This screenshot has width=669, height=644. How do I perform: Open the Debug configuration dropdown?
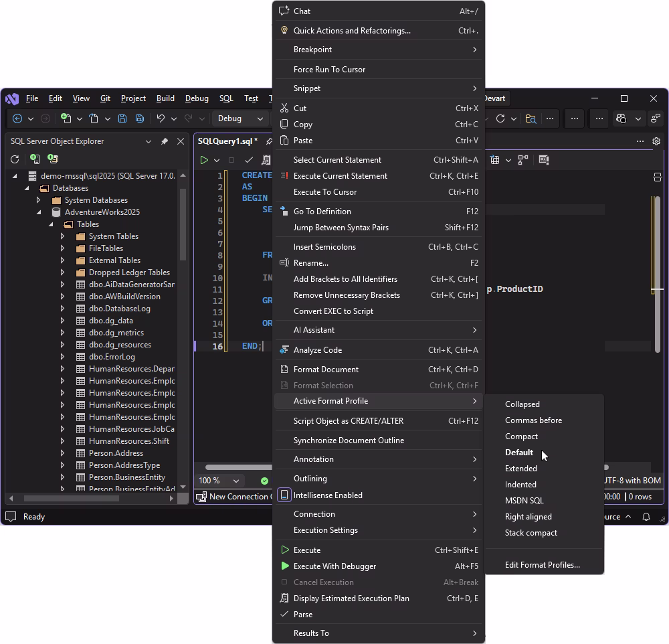(240, 118)
